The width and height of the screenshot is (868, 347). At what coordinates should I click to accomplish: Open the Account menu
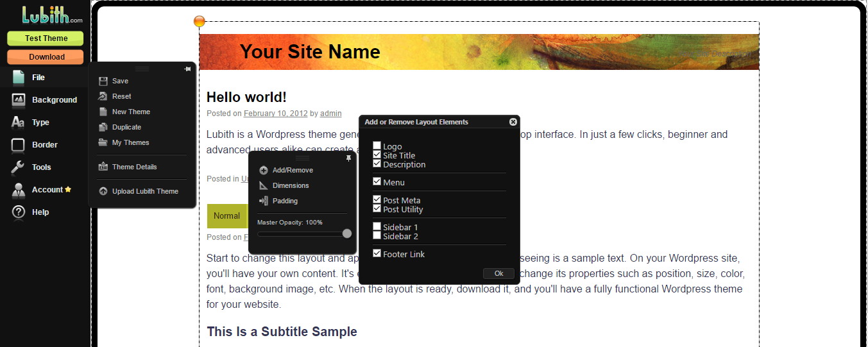(x=47, y=190)
